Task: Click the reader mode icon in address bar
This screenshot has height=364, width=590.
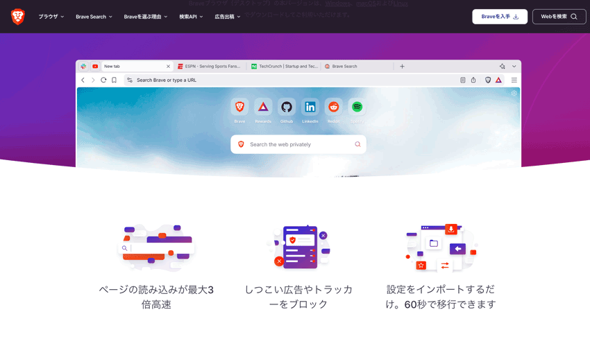Action: pos(463,80)
